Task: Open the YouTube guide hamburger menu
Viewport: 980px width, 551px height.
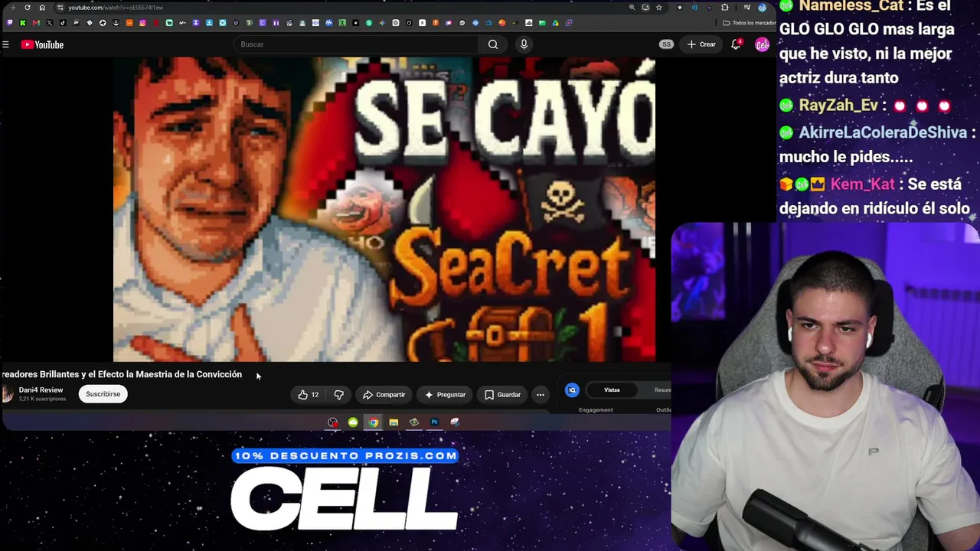Action: (x=5, y=44)
